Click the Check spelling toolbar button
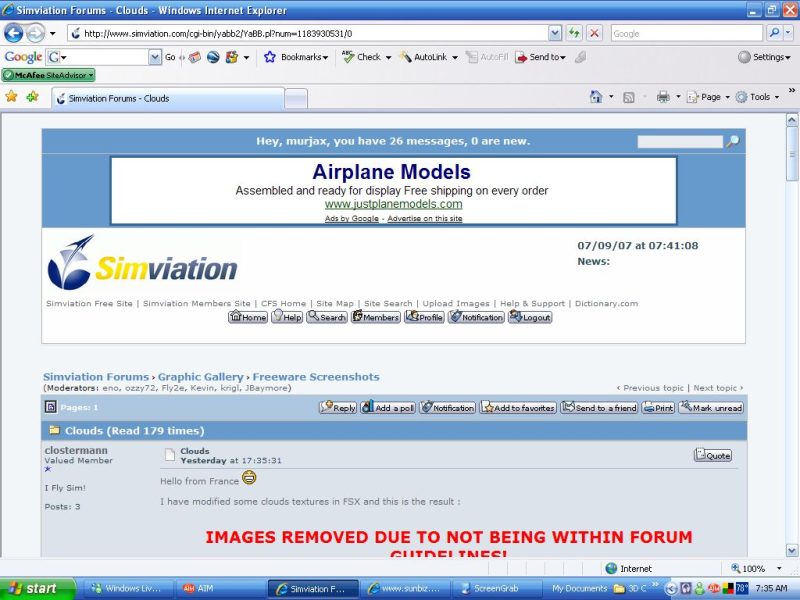 362,57
